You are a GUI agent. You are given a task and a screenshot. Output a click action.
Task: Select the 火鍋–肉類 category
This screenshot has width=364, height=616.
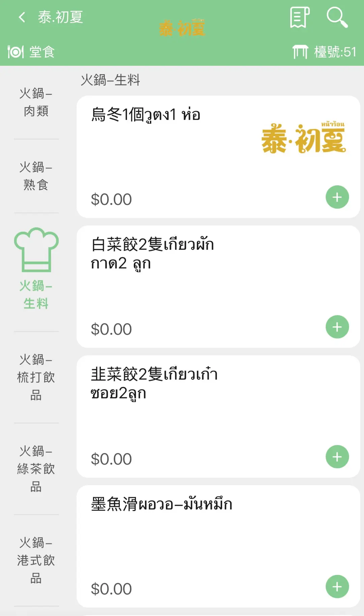pos(36,102)
